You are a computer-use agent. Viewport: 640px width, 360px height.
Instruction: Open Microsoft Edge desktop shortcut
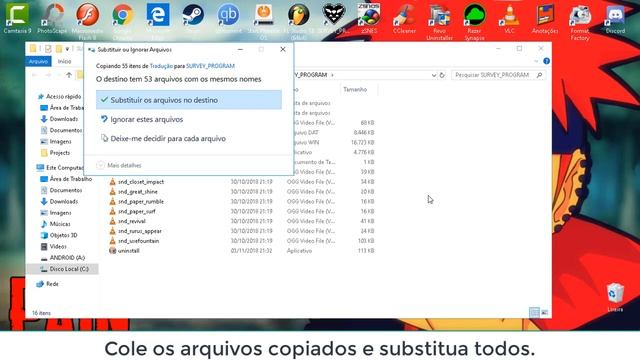click(x=158, y=20)
